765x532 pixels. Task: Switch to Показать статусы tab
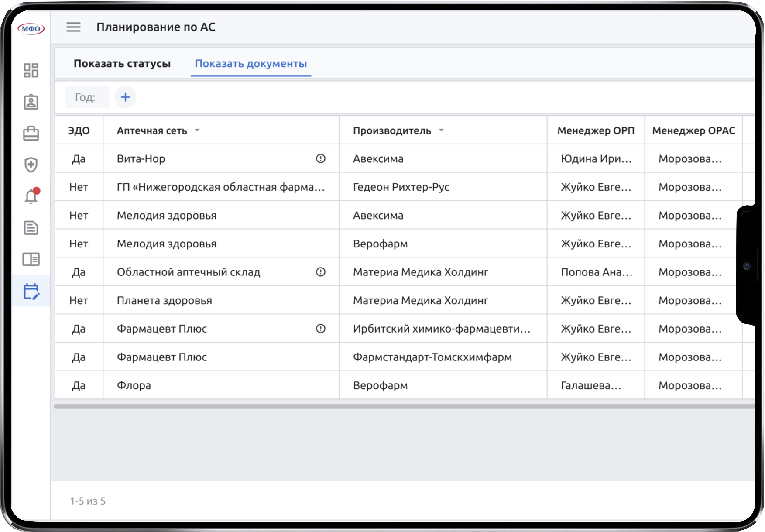tap(122, 64)
